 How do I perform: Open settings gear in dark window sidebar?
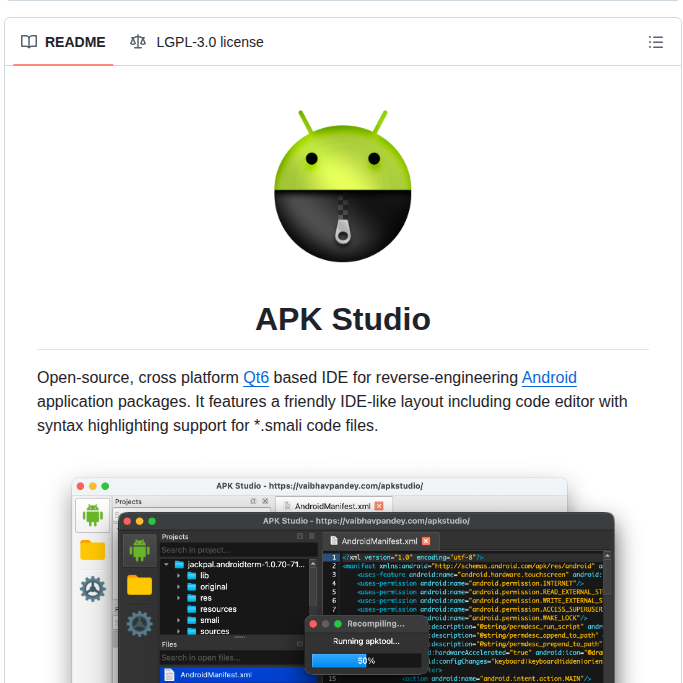pos(139,624)
